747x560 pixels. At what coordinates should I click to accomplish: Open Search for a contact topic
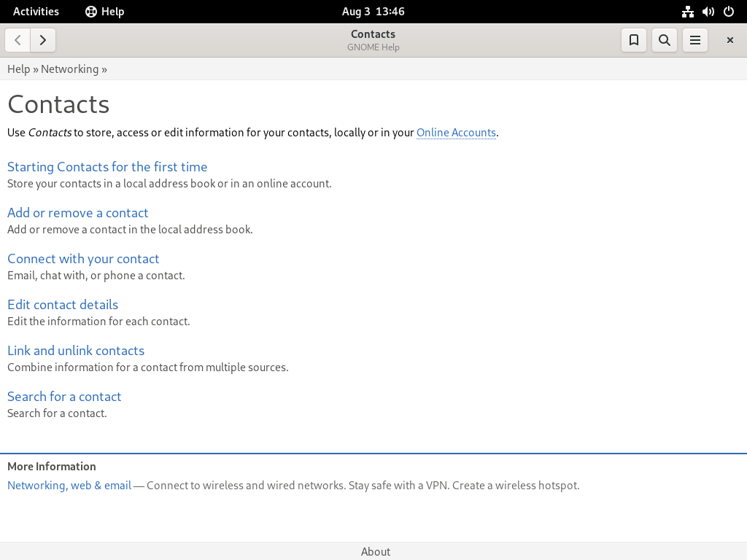(64, 396)
